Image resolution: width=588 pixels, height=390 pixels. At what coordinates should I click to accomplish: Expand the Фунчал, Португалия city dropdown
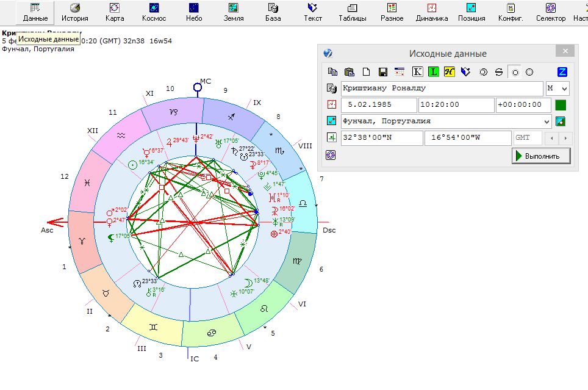pyautogui.click(x=547, y=121)
